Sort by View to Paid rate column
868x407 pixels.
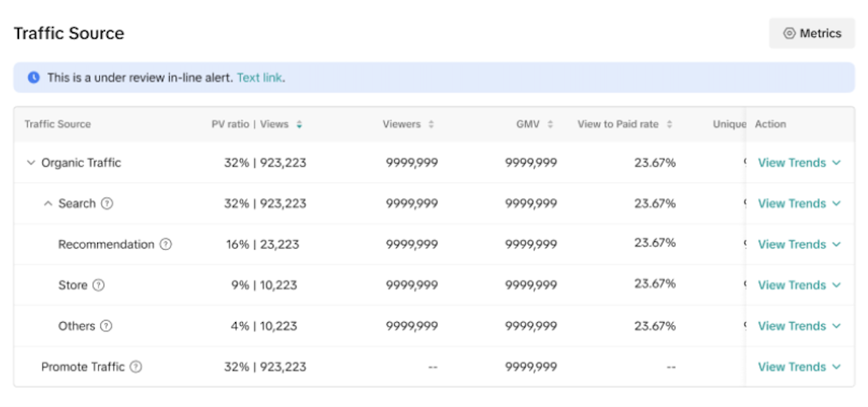coord(669,125)
